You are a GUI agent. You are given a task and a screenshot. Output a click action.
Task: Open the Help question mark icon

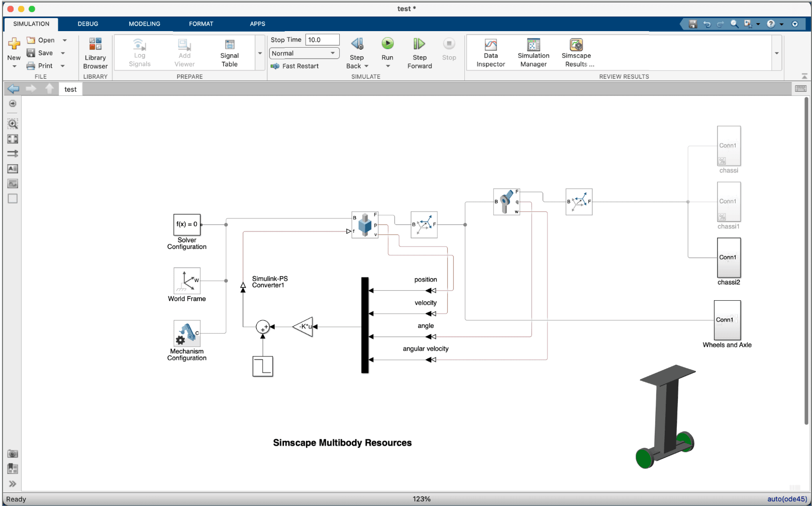[x=771, y=24]
